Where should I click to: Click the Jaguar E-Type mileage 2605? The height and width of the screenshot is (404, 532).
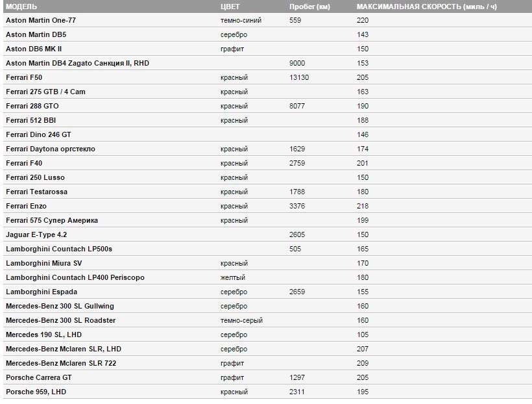(297, 234)
